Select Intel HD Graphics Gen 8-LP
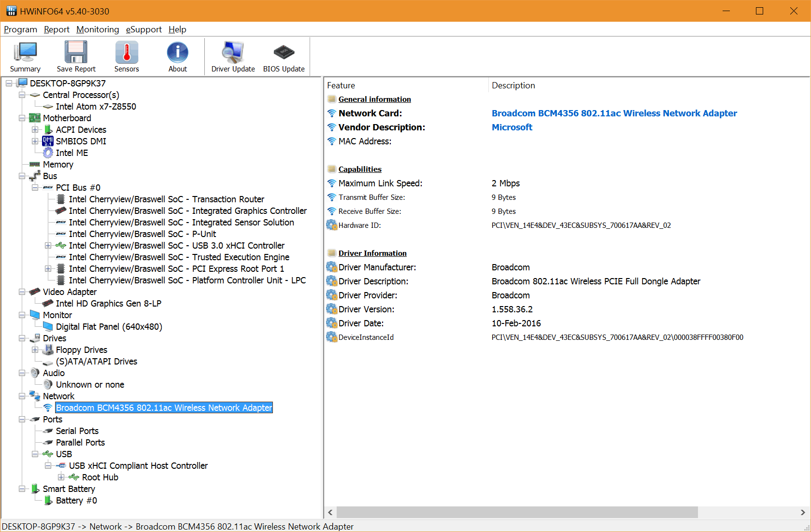Viewport: 811px width, 532px height. tap(108, 303)
